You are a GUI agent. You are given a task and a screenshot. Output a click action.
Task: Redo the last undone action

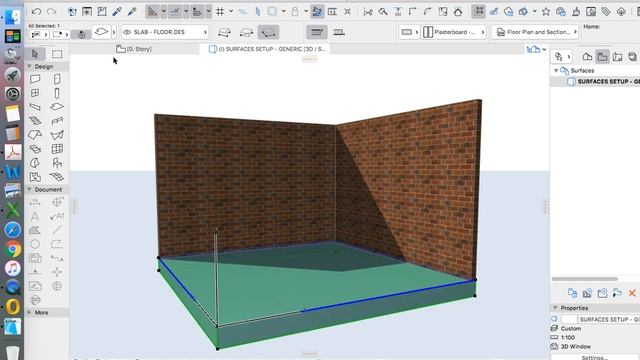coord(51,11)
